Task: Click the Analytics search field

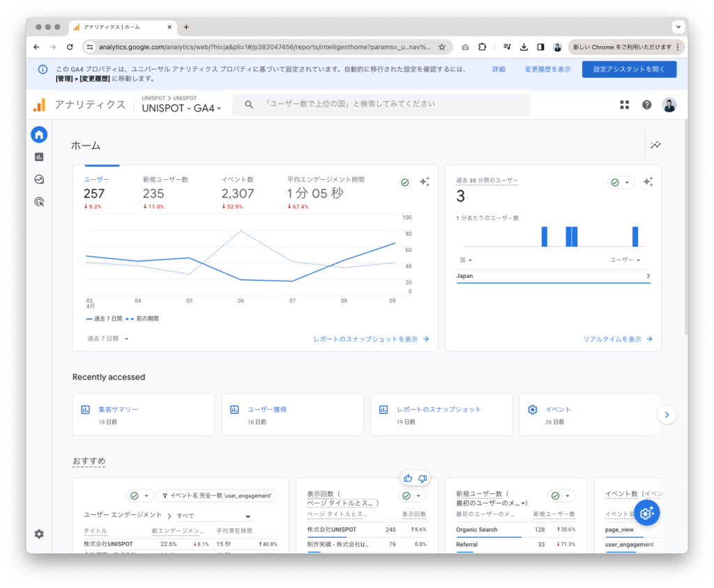Action: [x=381, y=105]
